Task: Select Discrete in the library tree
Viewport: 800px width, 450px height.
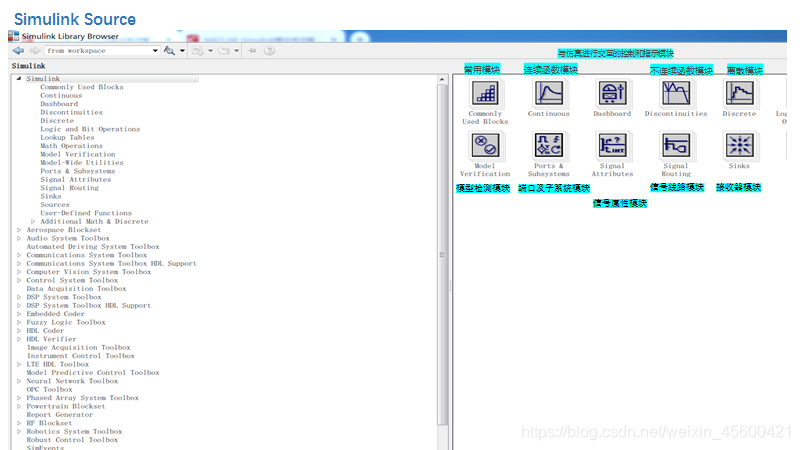Action: click(57, 121)
